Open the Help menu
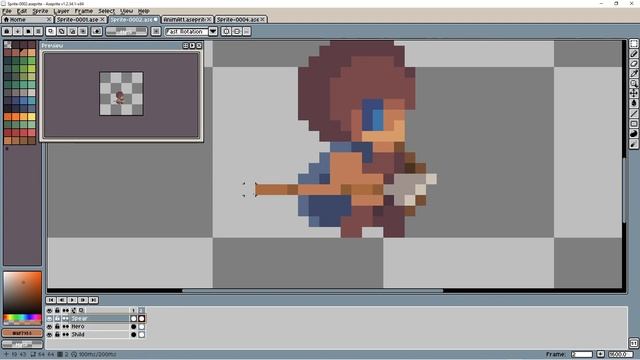Image resolution: width=640 pixels, height=360 pixels. pos(143,11)
